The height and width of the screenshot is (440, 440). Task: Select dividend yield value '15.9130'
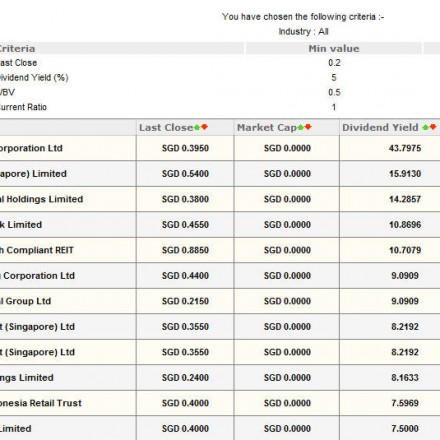(405, 174)
